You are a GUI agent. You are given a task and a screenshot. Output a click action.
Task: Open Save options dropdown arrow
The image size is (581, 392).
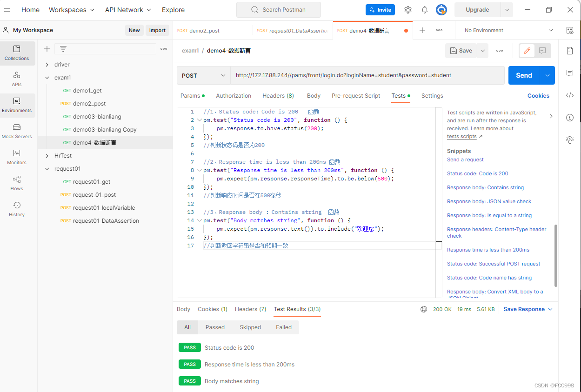click(x=482, y=51)
